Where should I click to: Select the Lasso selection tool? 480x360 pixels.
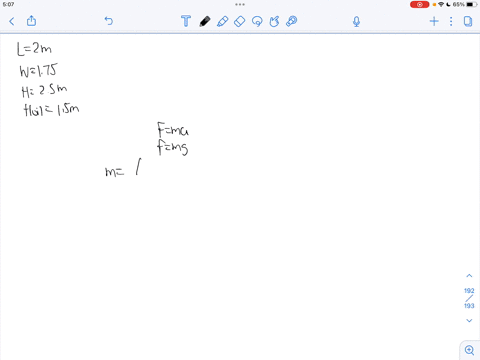pos(257,21)
